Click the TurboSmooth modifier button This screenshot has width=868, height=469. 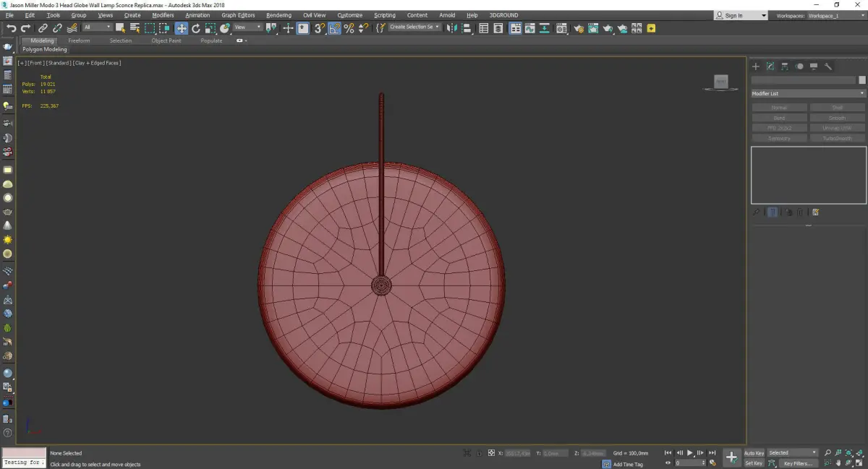[837, 138]
